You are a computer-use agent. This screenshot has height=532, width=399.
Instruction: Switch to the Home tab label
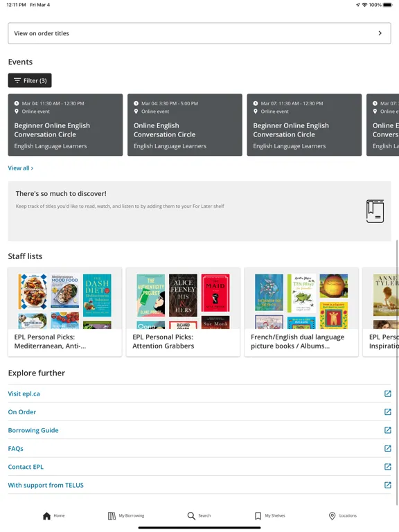[59, 515]
